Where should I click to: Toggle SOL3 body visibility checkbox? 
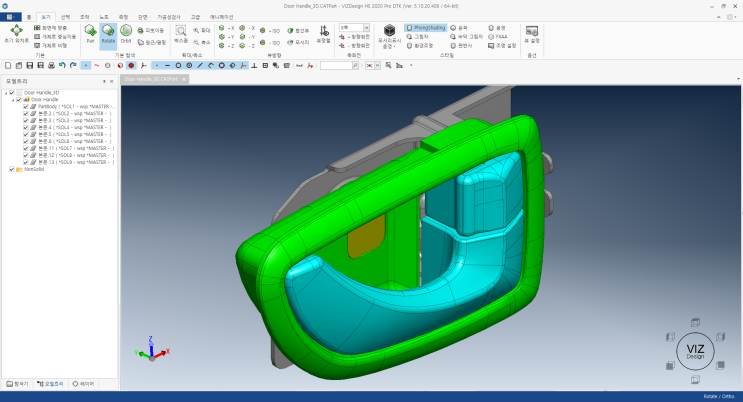[x=26, y=120]
